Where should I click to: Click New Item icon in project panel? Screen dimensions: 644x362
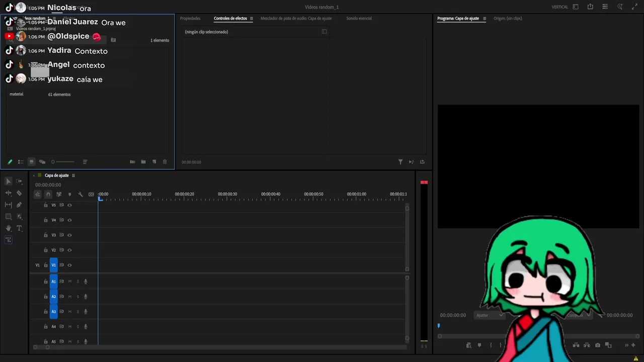(154, 162)
